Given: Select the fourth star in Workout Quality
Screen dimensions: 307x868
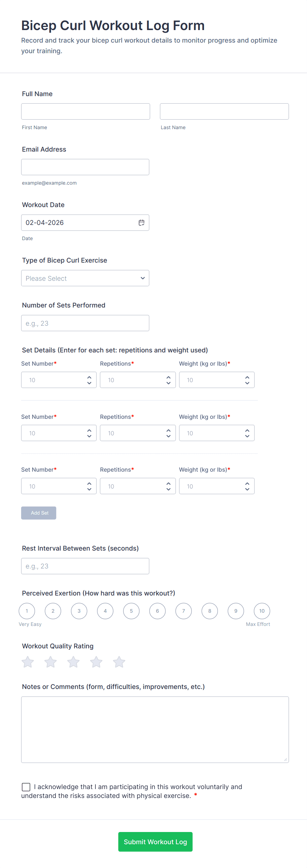Looking at the screenshot, I should click(96, 662).
